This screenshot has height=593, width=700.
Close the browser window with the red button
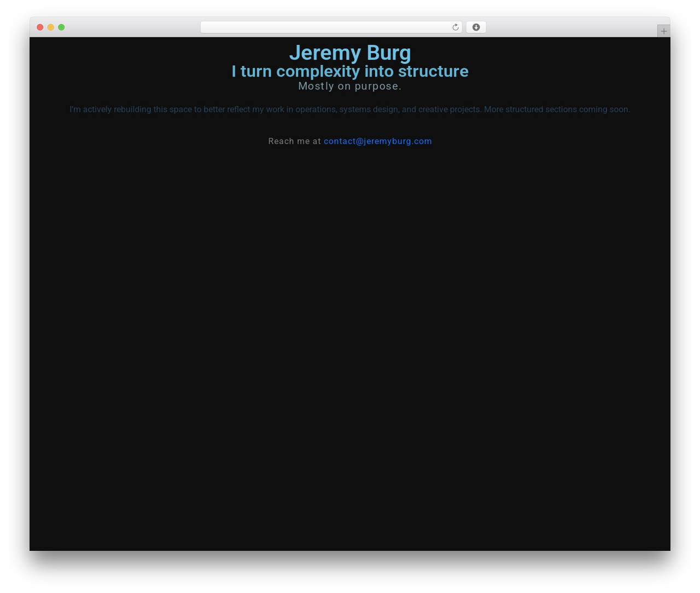pyautogui.click(x=40, y=27)
